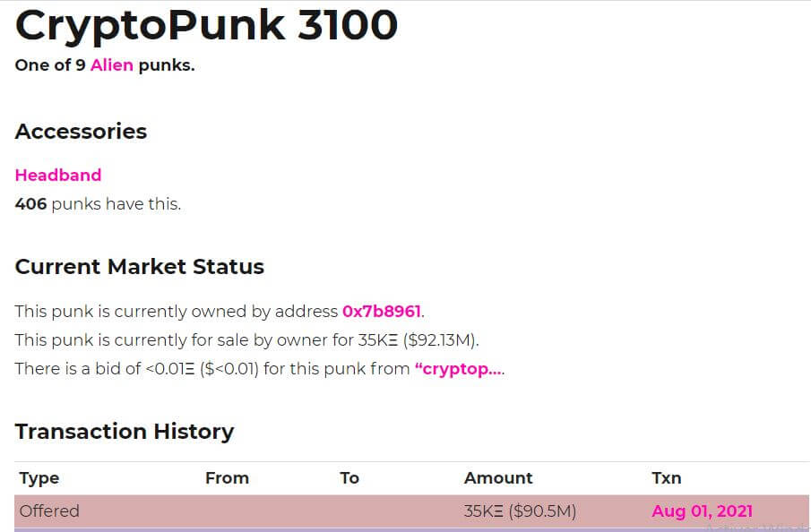Open the bidder "cryptop..." profile link
Viewport: 811px width, 532px height.
[458, 368]
